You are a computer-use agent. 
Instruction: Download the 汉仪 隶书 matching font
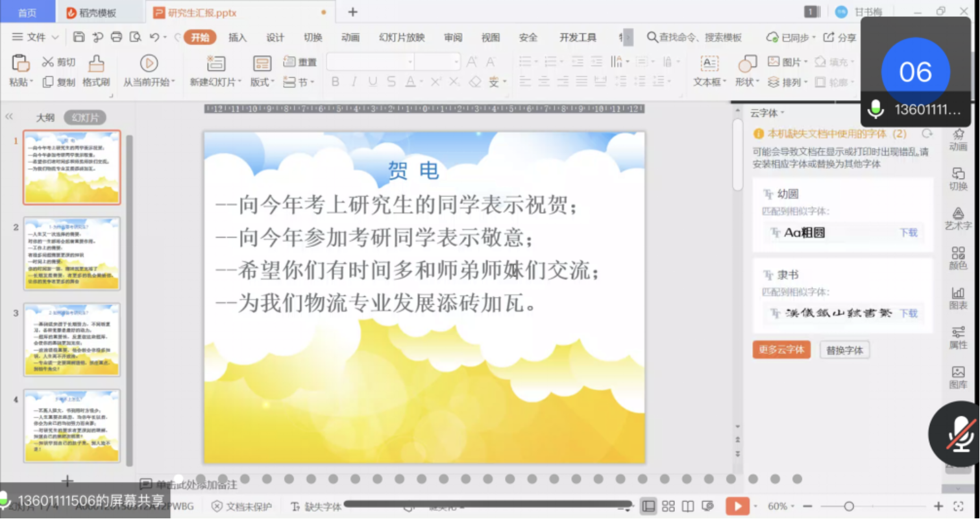click(x=909, y=313)
